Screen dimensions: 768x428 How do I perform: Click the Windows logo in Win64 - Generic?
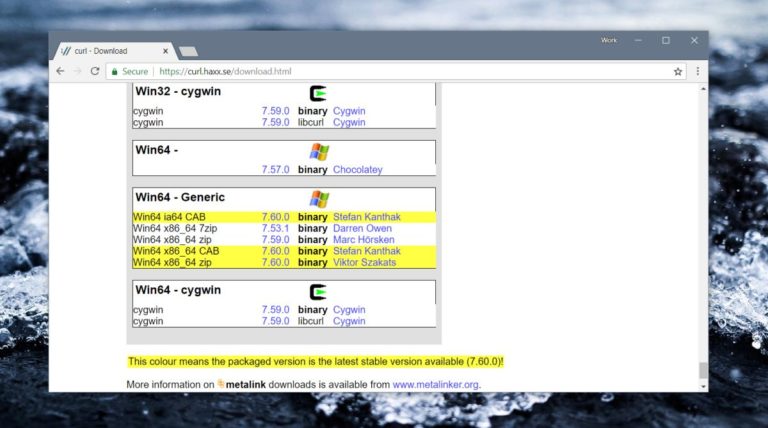pyautogui.click(x=319, y=198)
